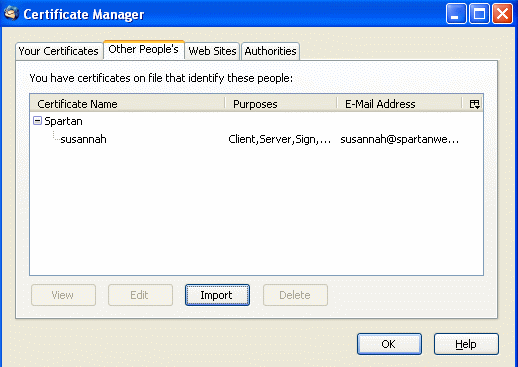
Task: Click the Client,Server,Sign purposes cell
Action: click(x=280, y=139)
